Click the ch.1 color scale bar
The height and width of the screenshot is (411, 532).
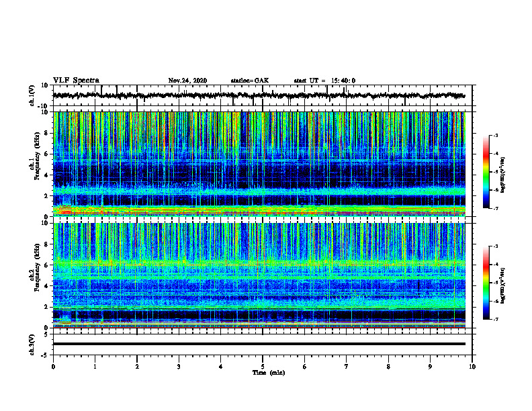coord(486,172)
